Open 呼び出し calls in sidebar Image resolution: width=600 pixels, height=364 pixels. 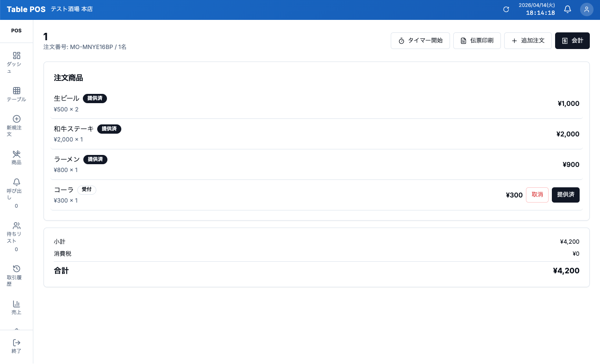[x=16, y=193]
